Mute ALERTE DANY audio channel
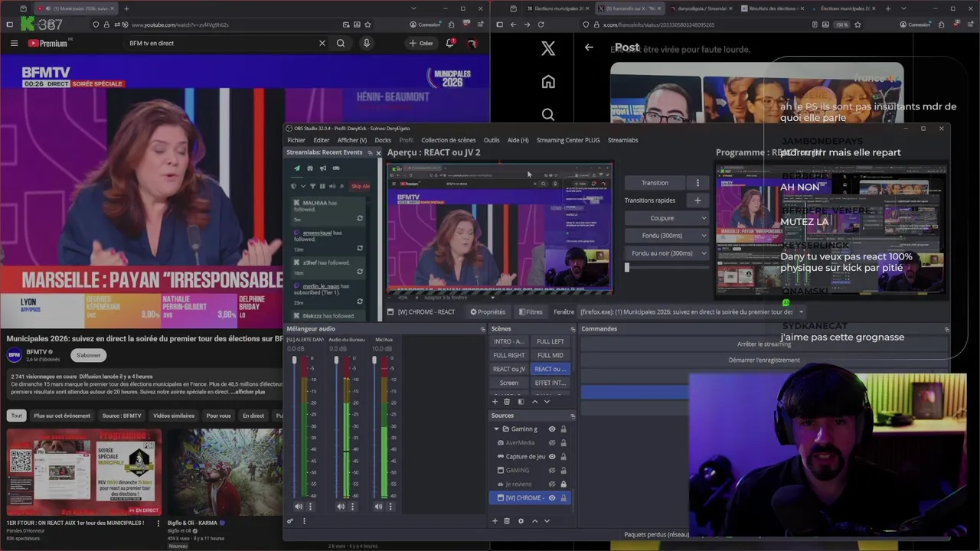The image size is (980, 551). [x=299, y=507]
